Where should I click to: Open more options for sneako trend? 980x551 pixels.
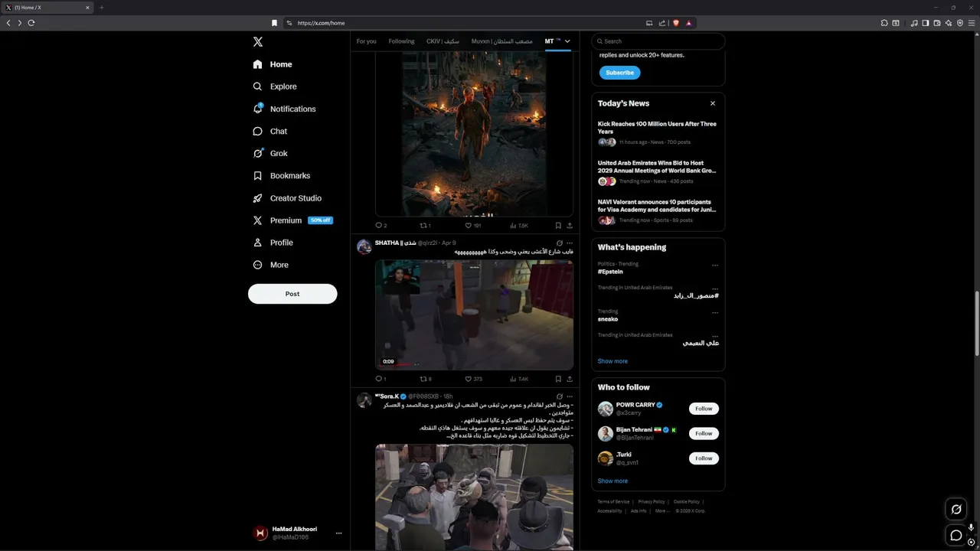(x=715, y=312)
